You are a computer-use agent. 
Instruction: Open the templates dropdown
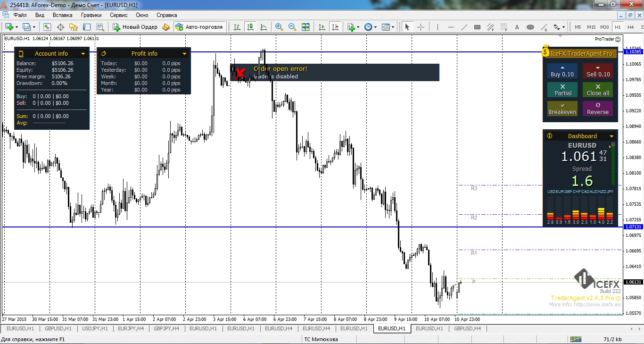[393, 27]
